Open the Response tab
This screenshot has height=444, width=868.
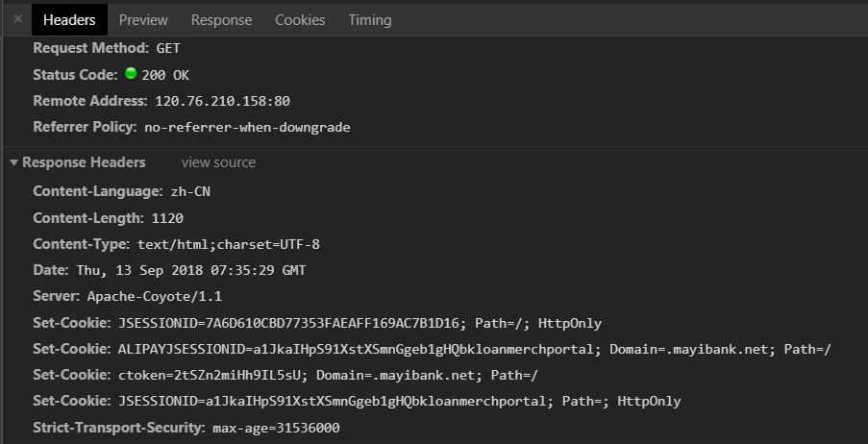(221, 20)
